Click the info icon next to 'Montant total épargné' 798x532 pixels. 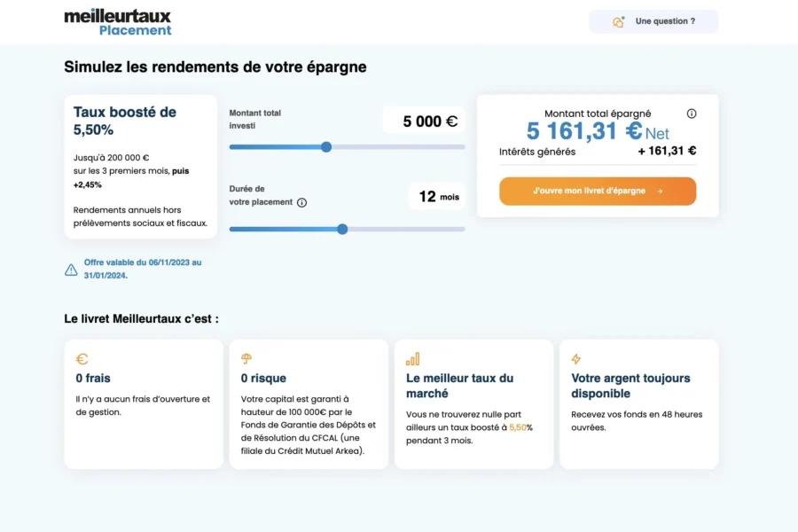point(691,113)
